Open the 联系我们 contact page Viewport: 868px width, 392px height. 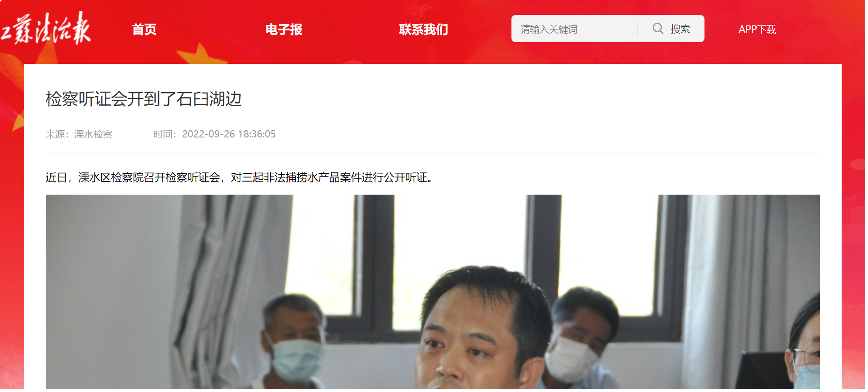click(424, 29)
